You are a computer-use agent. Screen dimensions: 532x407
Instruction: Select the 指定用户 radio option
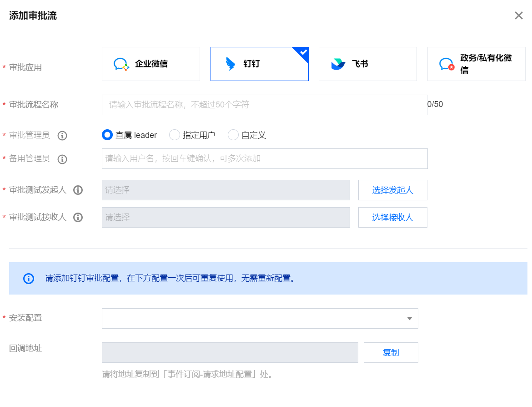pos(175,135)
